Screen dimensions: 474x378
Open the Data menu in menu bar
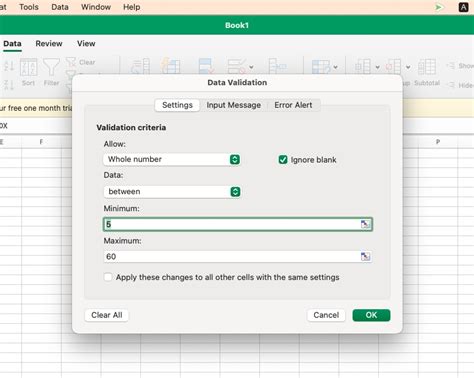(60, 7)
